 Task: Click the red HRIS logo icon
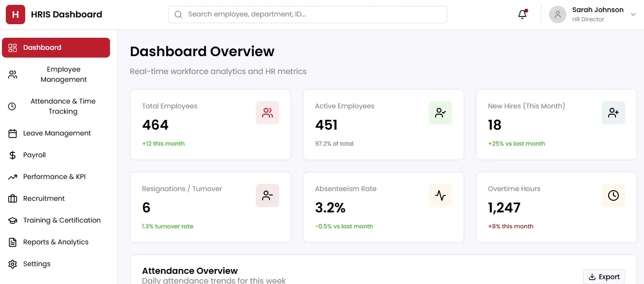tap(16, 15)
